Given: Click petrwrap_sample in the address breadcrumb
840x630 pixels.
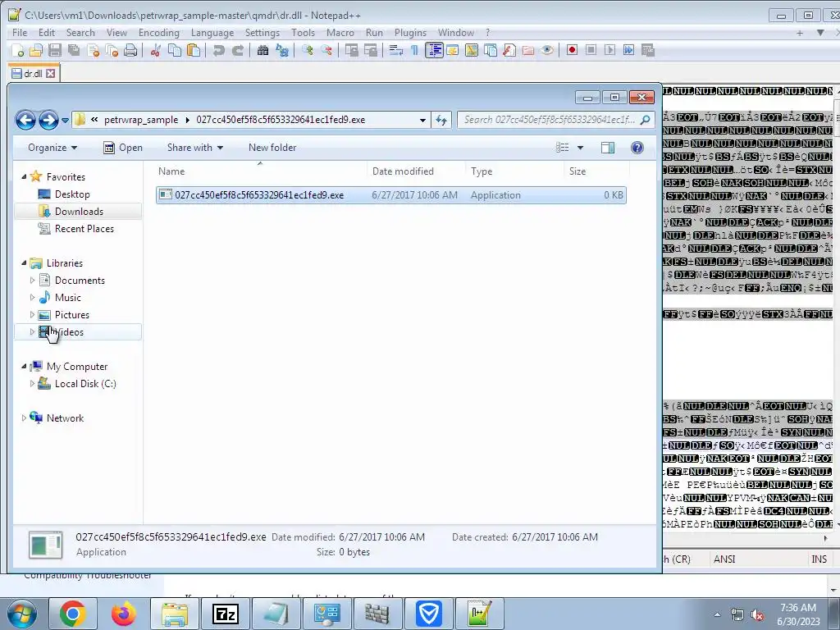Looking at the screenshot, I should click(x=141, y=120).
